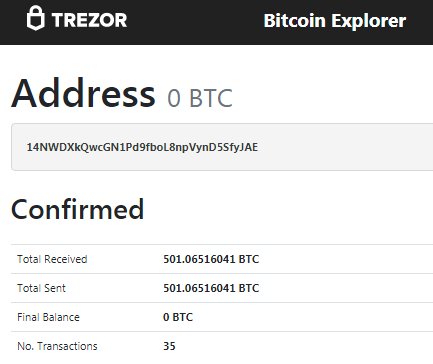The width and height of the screenshot is (433, 364).
Task: Select the address string 14NWDXkQwcGN1Pd9fboL8npVynD5SfyJAE
Action: (142, 147)
